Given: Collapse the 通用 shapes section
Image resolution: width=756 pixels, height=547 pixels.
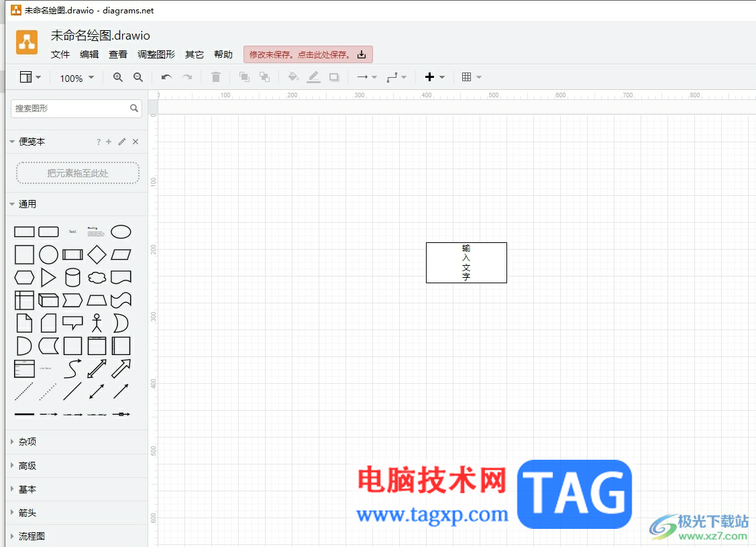Looking at the screenshot, I should [23, 204].
